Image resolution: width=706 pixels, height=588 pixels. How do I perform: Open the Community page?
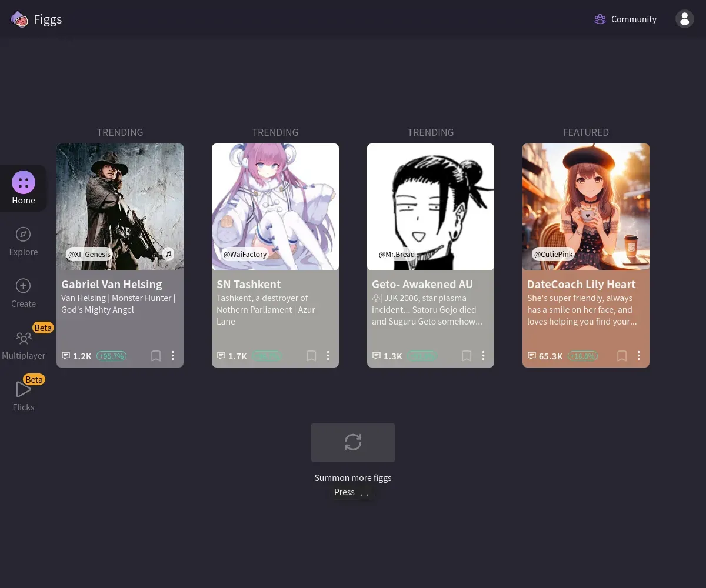tap(625, 19)
